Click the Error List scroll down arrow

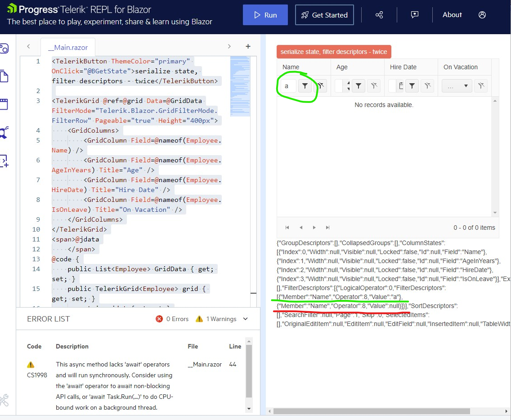click(249, 409)
